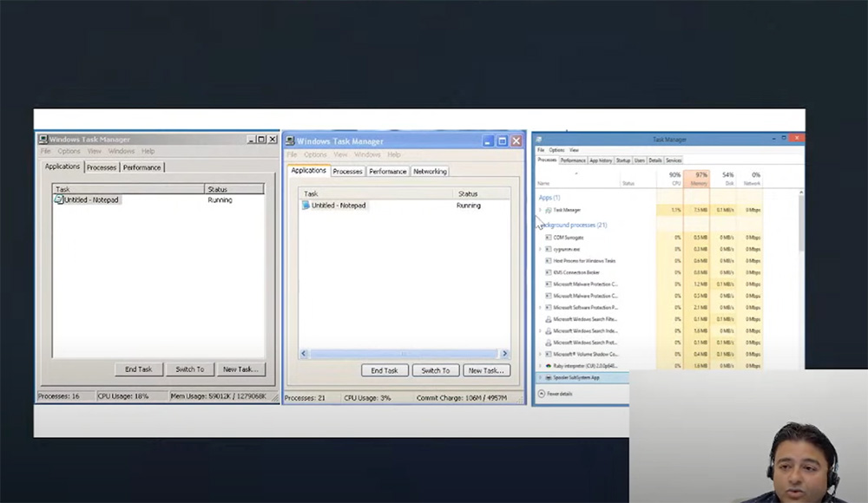This screenshot has width=868, height=503.
Task: Expand the Task Manager app entry
Action: coord(540,210)
